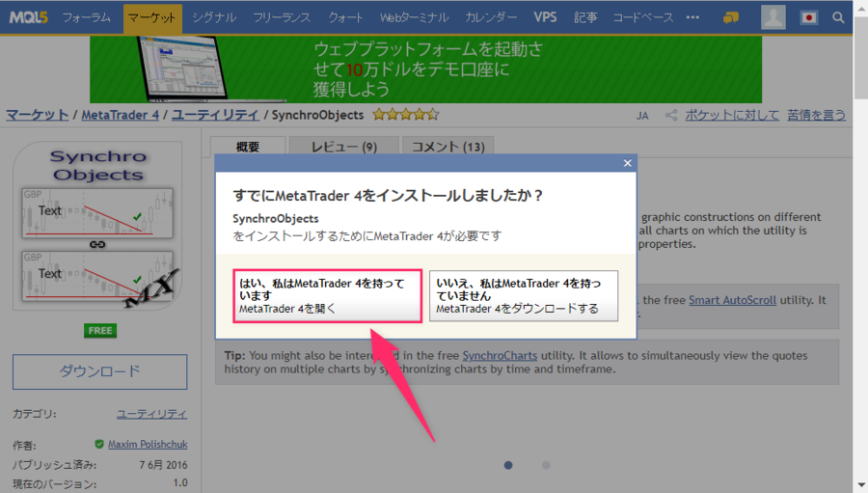Switch to the コメント (13) tab

point(448,147)
